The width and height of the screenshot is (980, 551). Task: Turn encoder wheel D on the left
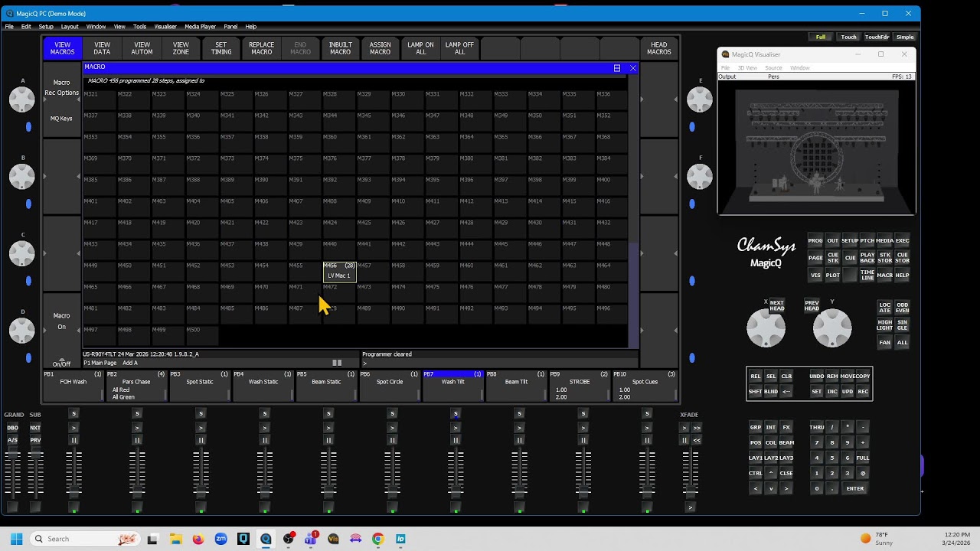point(21,331)
